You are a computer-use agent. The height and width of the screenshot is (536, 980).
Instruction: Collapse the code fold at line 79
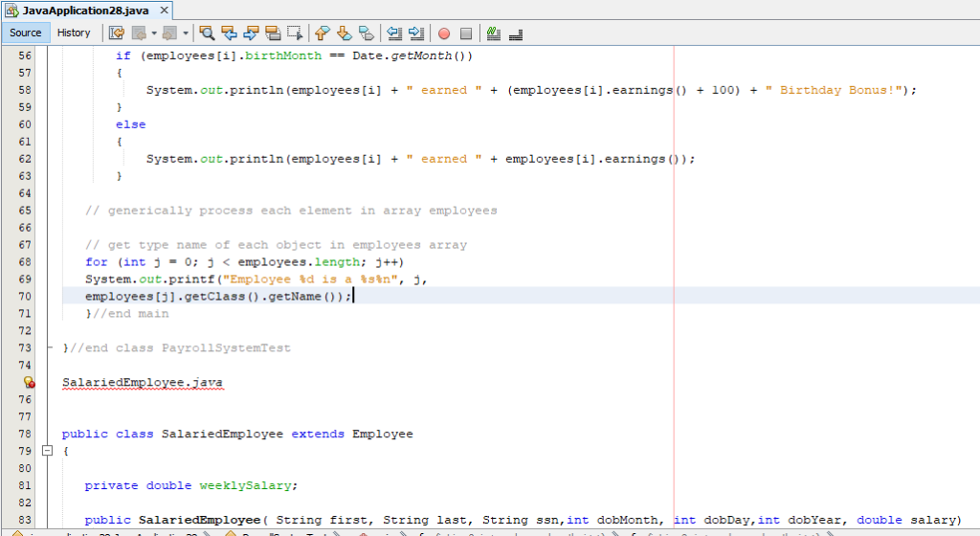(x=47, y=451)
